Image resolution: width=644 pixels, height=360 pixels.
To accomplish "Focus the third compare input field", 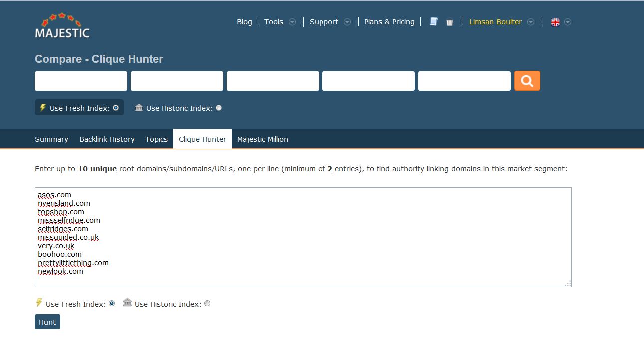I will (273, 81).
